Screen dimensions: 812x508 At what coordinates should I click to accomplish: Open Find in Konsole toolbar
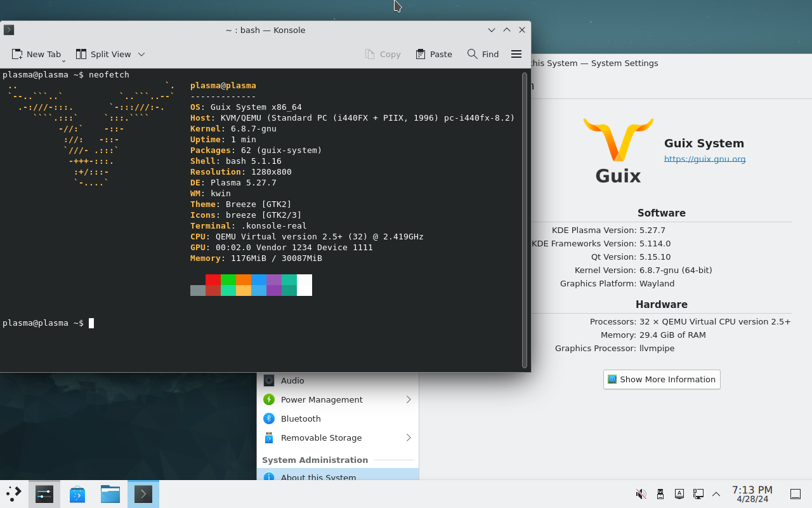483,54
